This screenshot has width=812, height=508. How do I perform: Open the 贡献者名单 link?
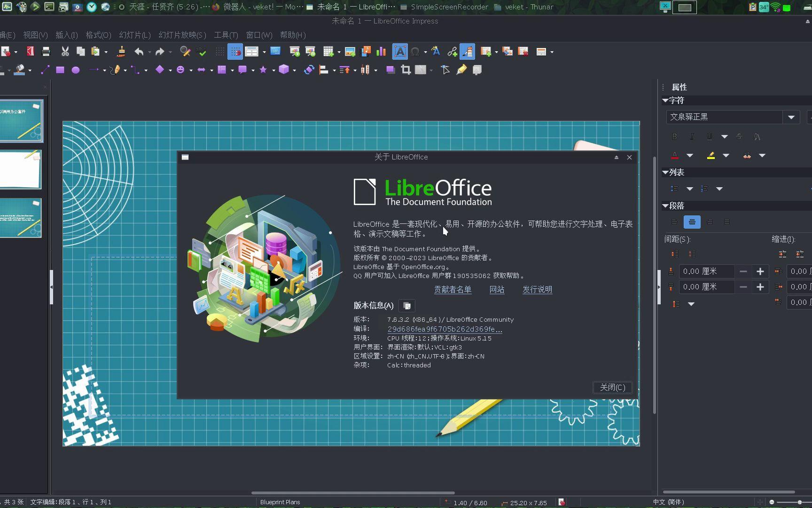452,290
